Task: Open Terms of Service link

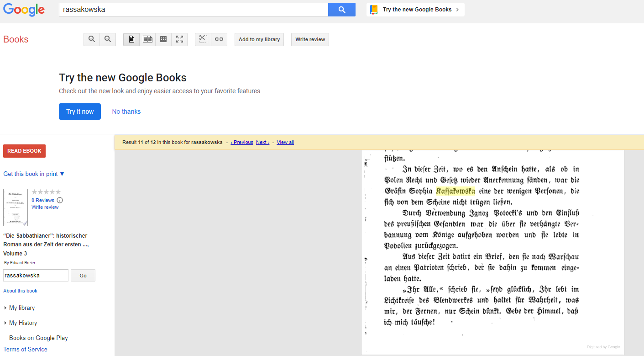Action: click(x=25, y=349)
